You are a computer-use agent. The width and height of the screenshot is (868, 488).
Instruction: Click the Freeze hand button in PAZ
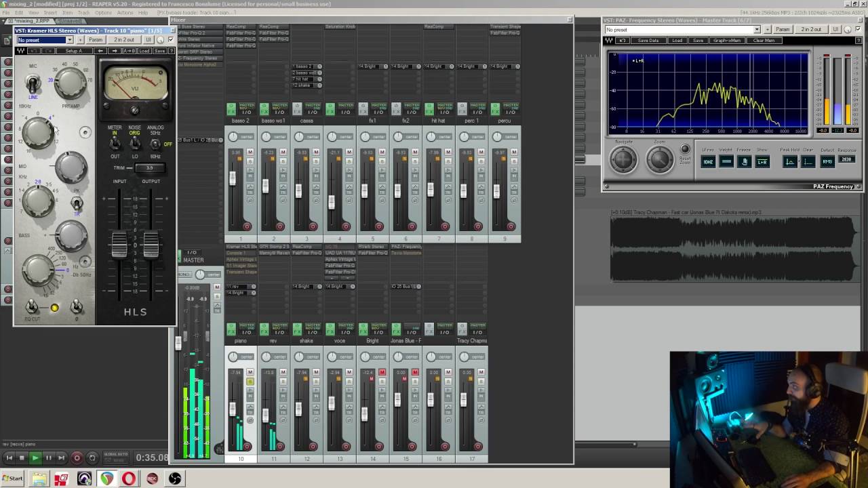point(744,161)
